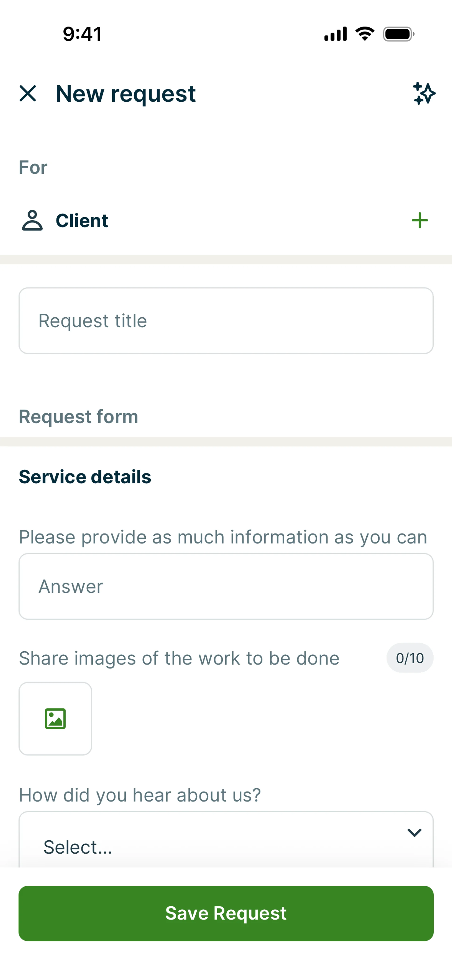Tap the green image upload icon
The width and height of the screenshot is (452, 980).
(x=55, y=718)
